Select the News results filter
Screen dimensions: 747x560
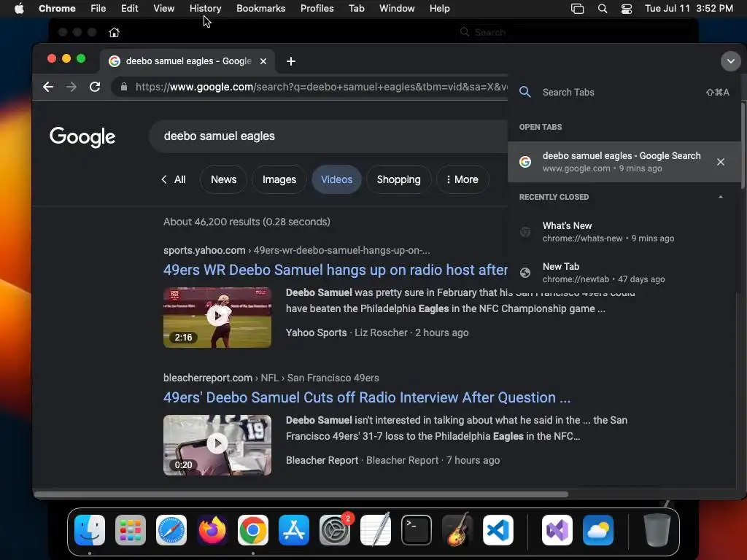point(223,179)
